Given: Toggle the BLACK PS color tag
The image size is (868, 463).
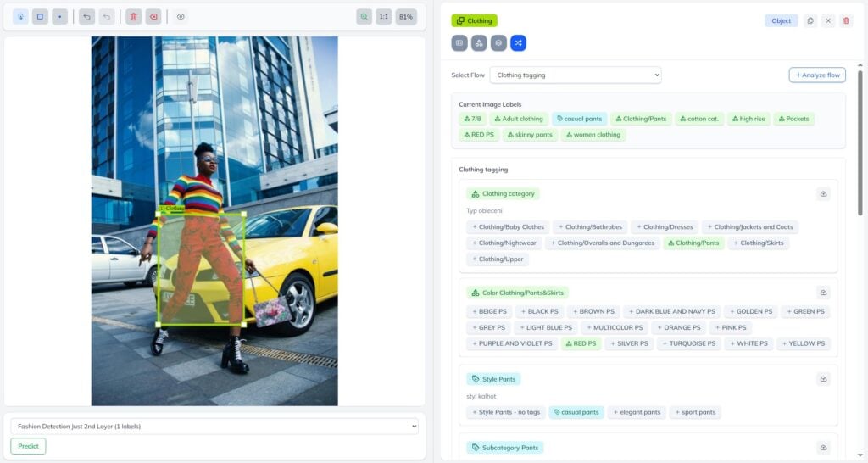Looking at the screenshot, I should pos(539,311).
